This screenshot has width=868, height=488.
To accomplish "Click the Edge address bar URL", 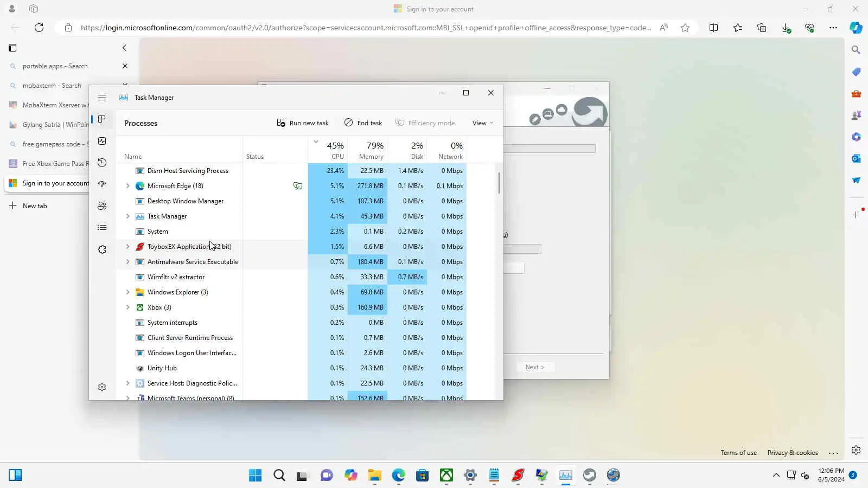I will 366,28.
